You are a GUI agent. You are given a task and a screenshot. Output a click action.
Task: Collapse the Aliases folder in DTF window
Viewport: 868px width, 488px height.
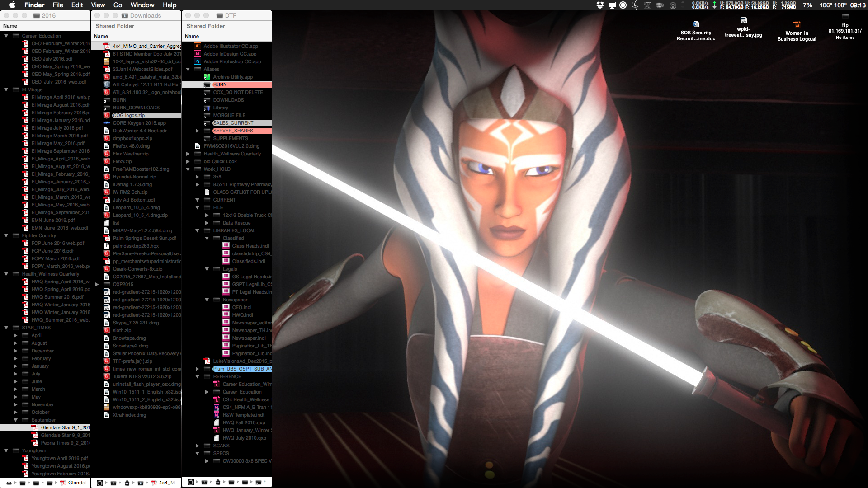(x=188, y=69)
